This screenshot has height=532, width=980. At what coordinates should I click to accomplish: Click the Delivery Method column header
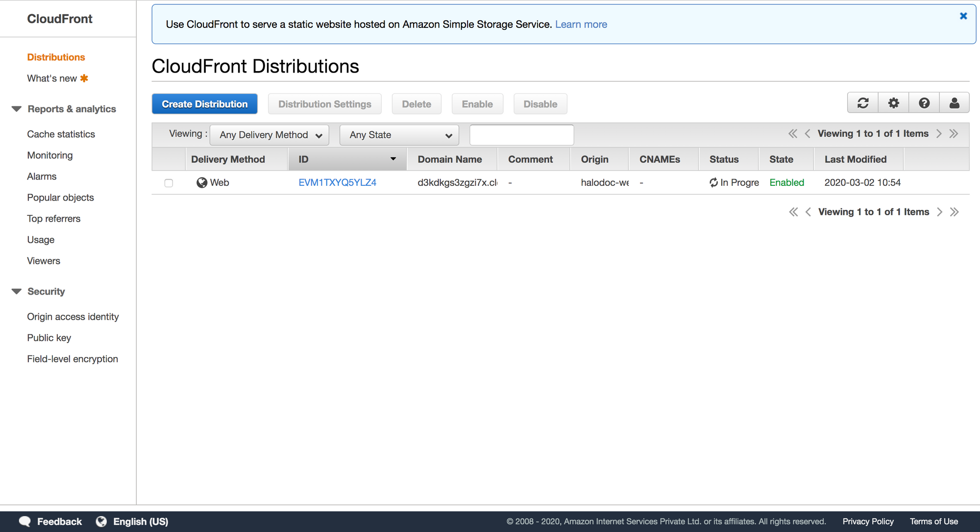tap(237, 159)
